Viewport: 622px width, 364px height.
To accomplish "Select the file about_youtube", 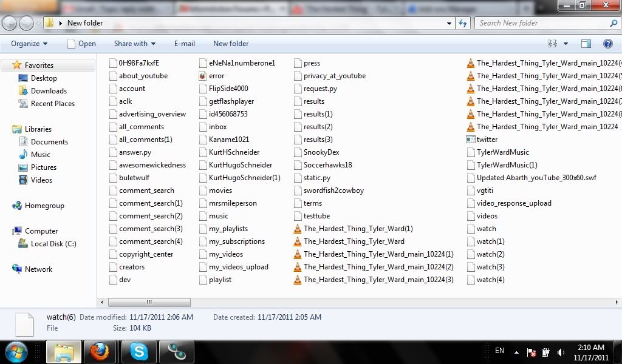I will [x=138, y=76].
